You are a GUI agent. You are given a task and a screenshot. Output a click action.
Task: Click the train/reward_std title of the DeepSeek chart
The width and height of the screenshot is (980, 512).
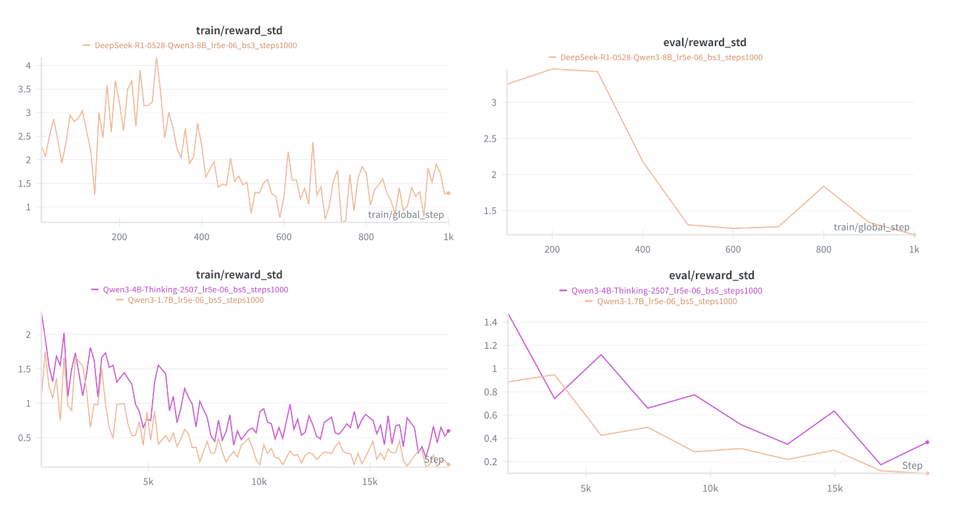point(239,30)
